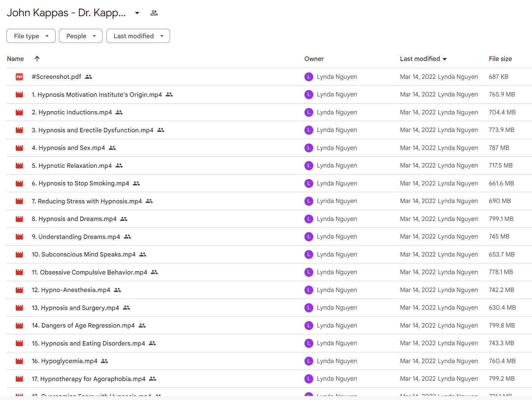Click video icon for Hypnosis and Eating Disorders
Image resolution: width=532 pixels, height=400 pixels.
pyautogui.click(x=19, y=343)
